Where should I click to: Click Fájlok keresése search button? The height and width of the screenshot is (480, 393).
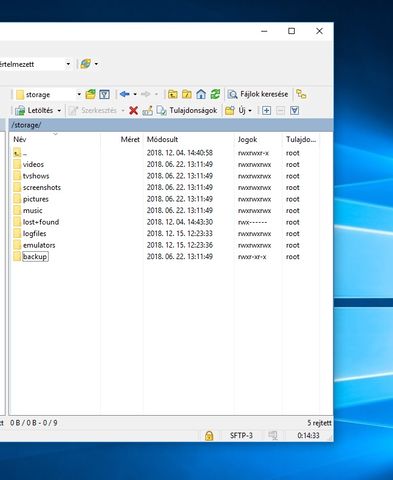(258, 94)
